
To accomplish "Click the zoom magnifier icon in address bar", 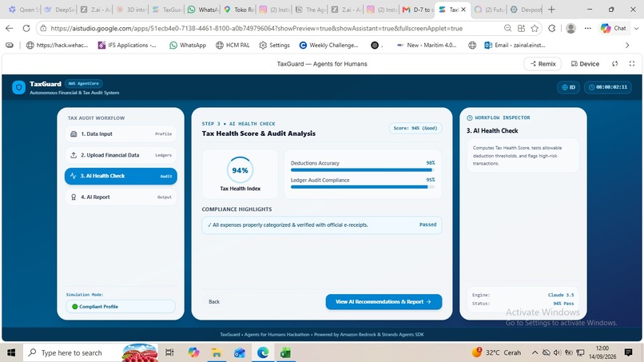I will [507, 28].
